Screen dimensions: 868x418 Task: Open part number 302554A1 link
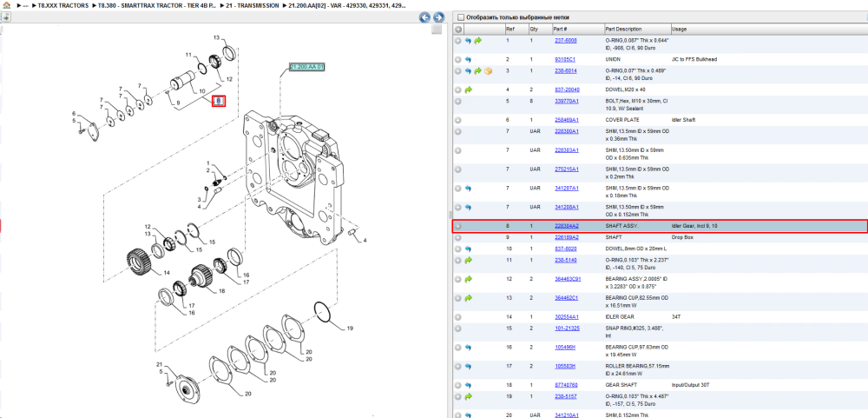point(566,317)
